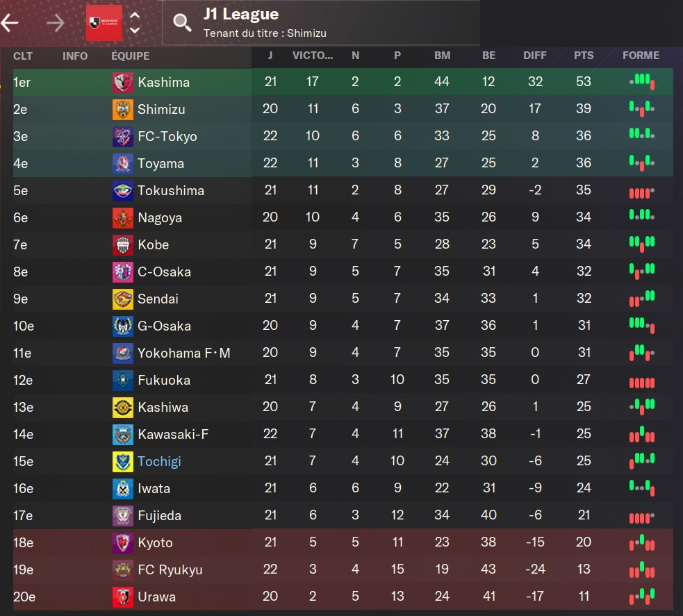
Task: Click the magnifying glass search icon
Action: (x=182, y=23)
